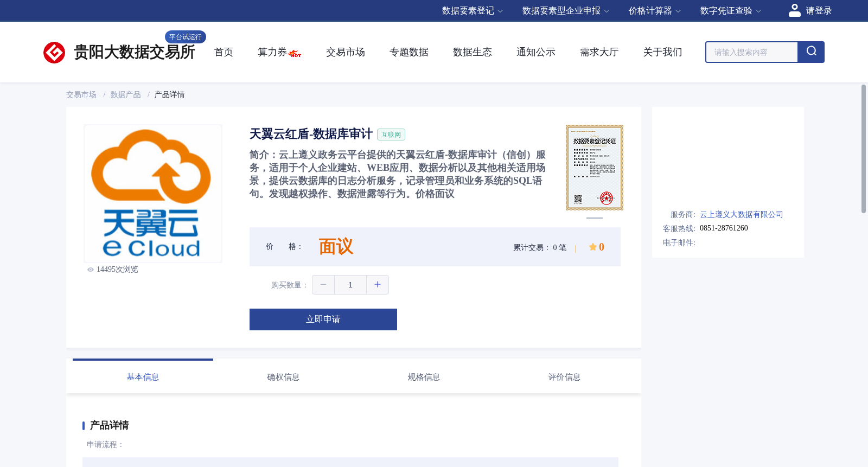Click the orange star favorite icon
This screenshot has height=467, width=868.
pyautogui.click(x=593, y=247)
